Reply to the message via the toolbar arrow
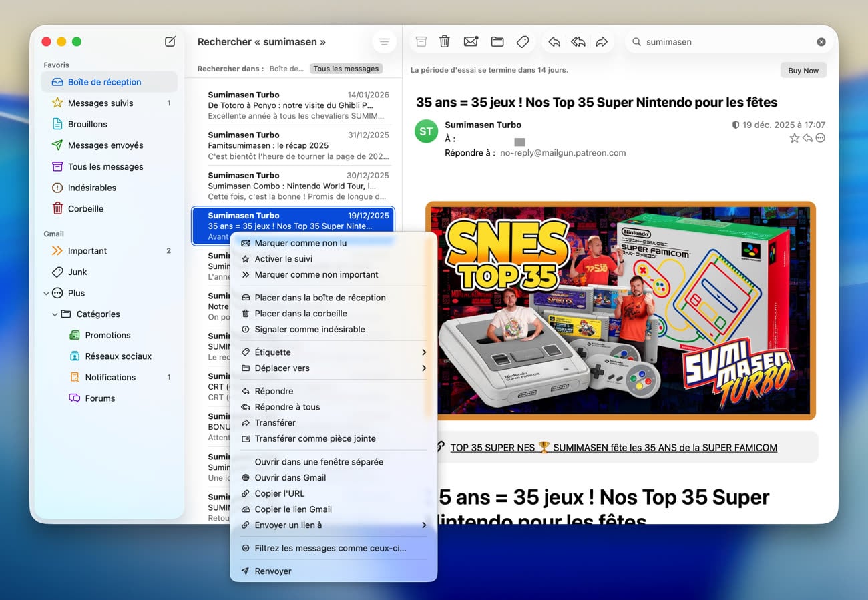This screenshot has height=600, width=868. point(554,41)
